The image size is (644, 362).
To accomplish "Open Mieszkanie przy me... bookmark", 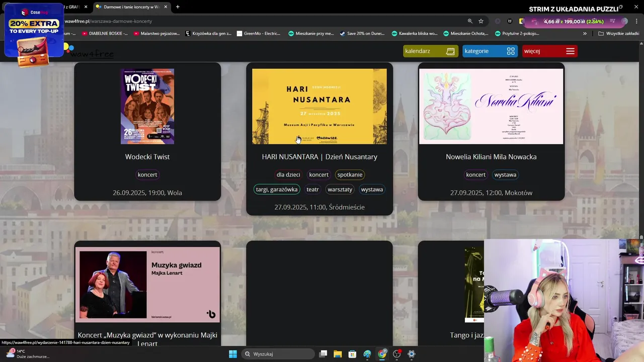I will click(311, 34).
